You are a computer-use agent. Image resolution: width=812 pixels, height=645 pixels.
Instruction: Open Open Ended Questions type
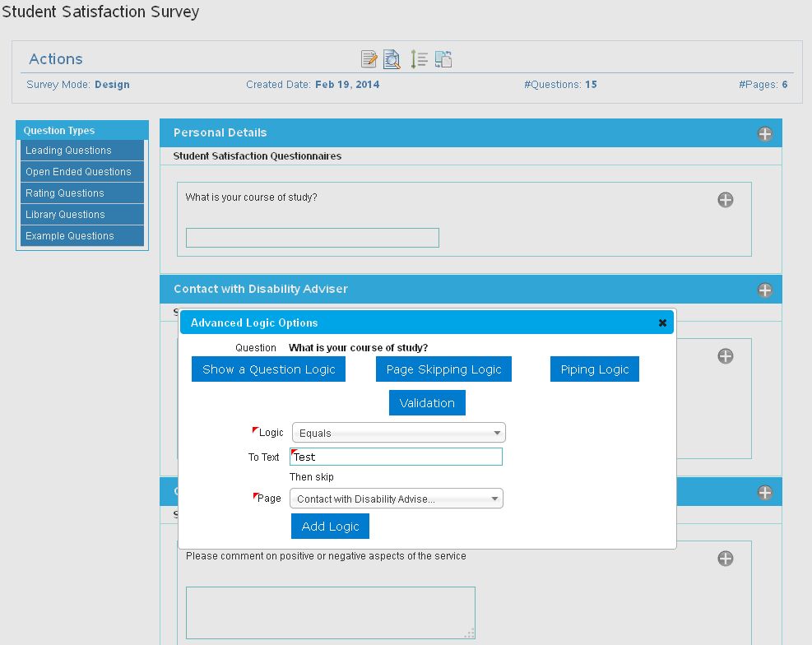point(81,172)
